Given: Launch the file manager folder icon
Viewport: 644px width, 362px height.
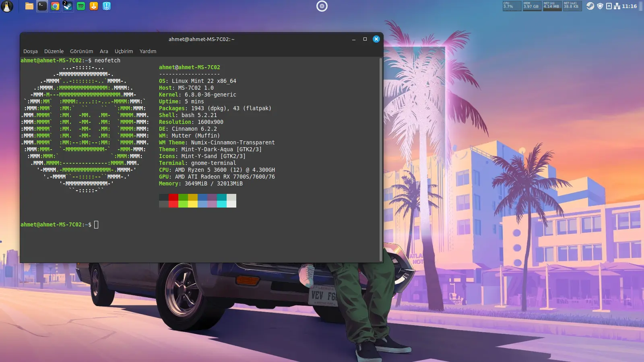Looking at the screenshot, I should (x=29, y=6).
